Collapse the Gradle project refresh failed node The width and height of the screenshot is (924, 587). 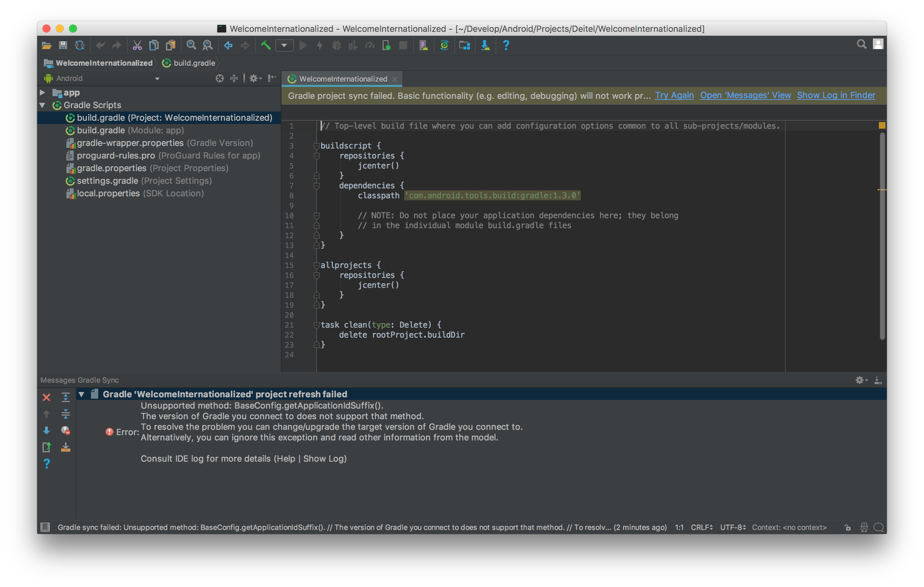[81, 394]
